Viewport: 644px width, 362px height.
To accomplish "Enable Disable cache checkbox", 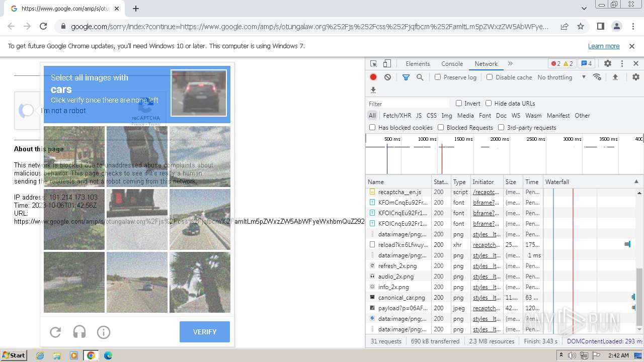I will (490, 77).
